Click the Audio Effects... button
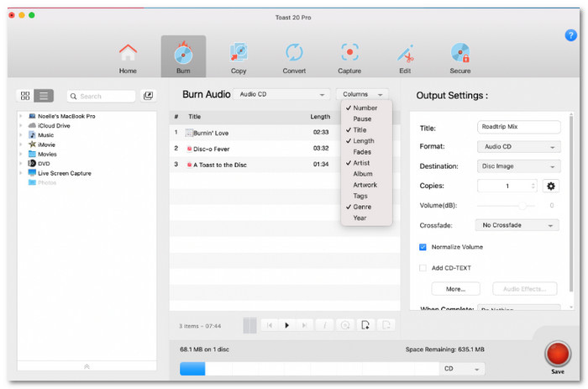 coord(524,289)
